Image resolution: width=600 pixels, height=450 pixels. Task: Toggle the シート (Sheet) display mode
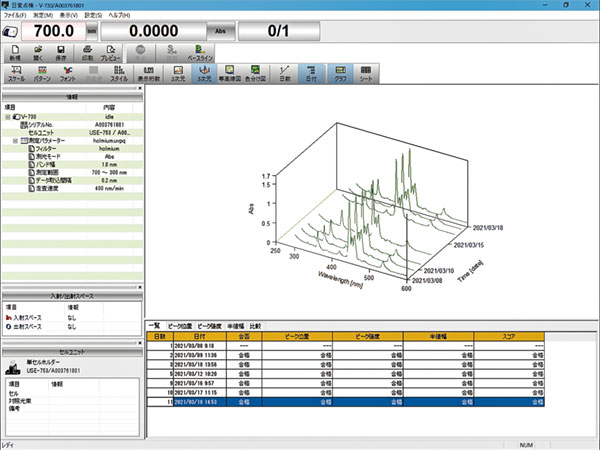pos(366,74)
